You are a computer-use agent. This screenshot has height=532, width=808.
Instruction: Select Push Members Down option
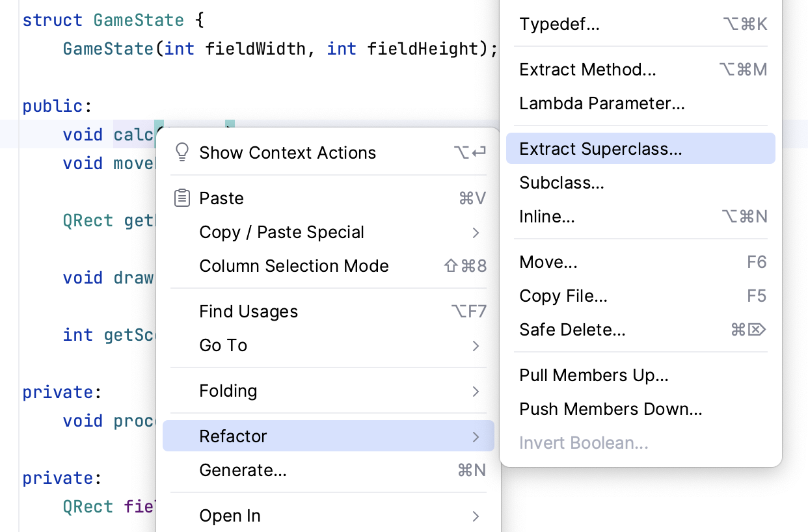(611, 409)
